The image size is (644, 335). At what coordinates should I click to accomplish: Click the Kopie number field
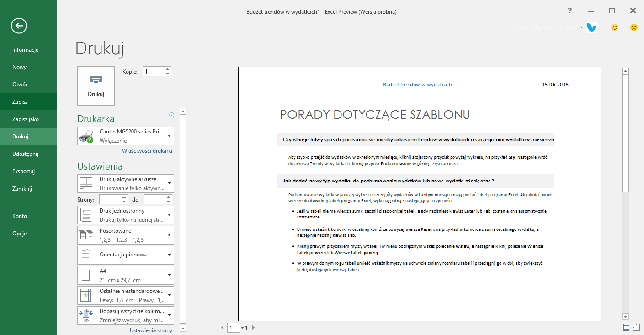(154, 71)
